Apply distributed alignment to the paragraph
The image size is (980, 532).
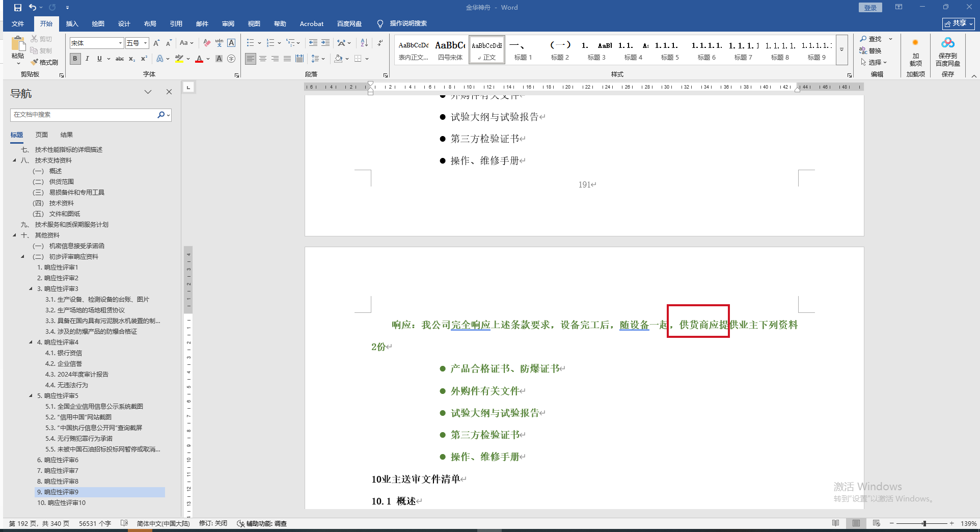pos(300,59)
